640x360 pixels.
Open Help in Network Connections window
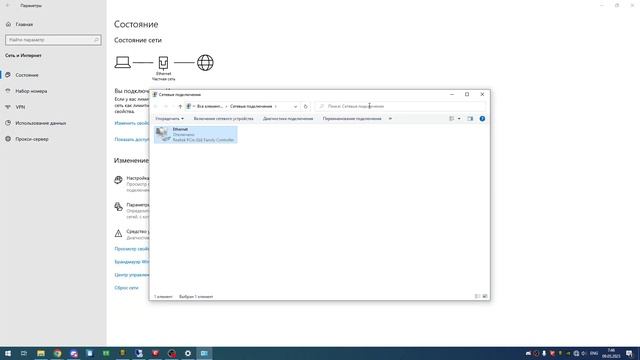482,119
